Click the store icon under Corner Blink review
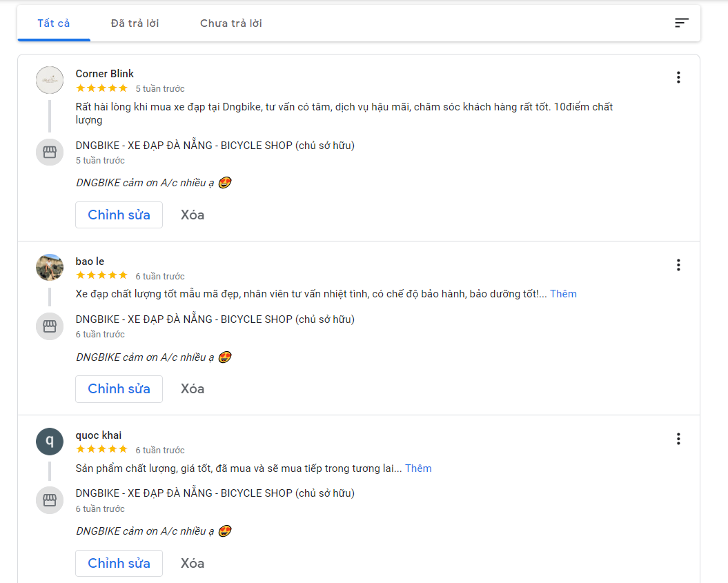728x583 pixels. (50, 152)
